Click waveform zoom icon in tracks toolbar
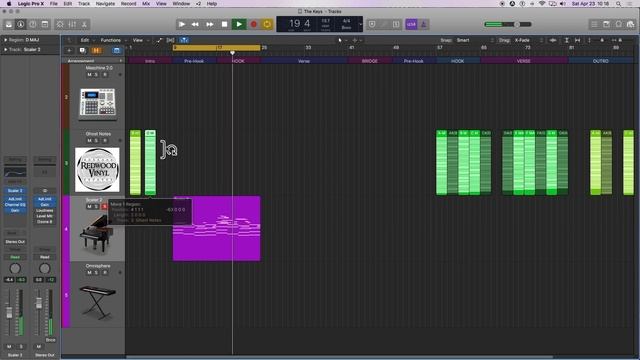The image size is (640, 360). click(553, 40)
